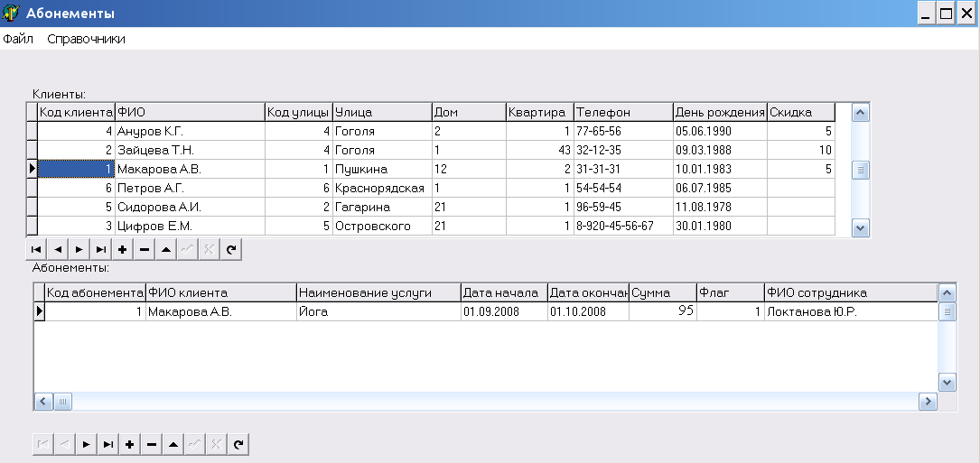
Task: Click the Телефон column header
Action: click(623, 113)
